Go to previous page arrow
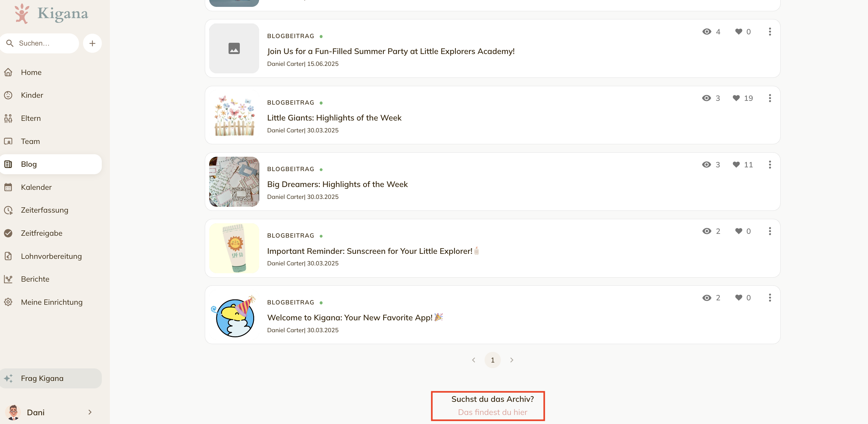868x424 pixels. point(473,360)
